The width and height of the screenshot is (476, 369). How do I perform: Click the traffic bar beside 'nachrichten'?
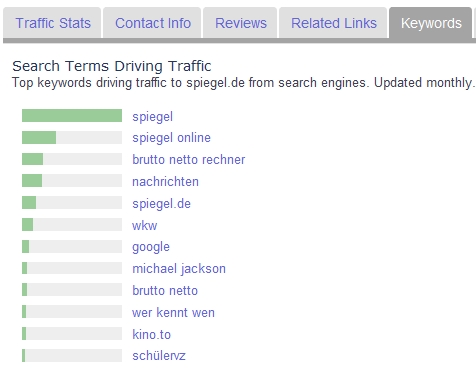72,181
